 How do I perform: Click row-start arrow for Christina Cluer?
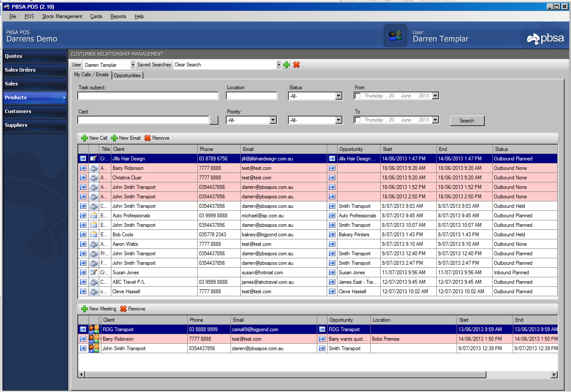(x=83, y=178)
